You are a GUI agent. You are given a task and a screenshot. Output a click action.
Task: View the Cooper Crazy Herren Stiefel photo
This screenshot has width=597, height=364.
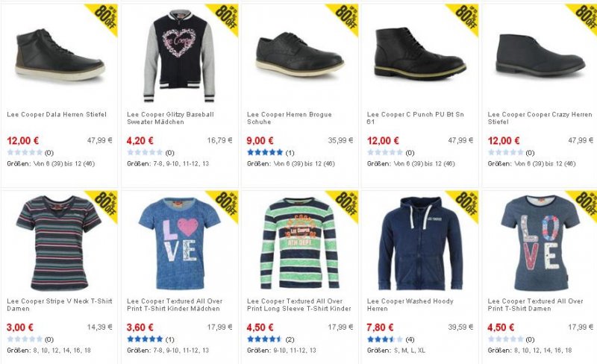pyautogui.click(x=540, y=55)
